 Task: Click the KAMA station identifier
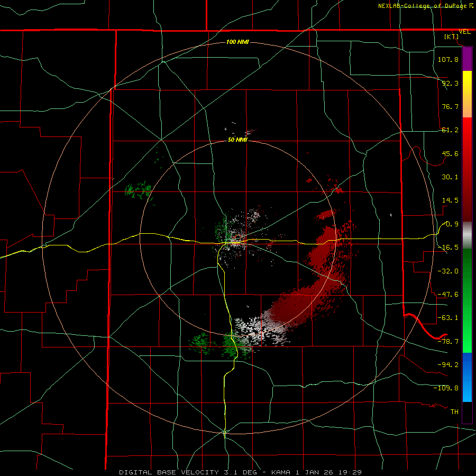coord(281,472)
